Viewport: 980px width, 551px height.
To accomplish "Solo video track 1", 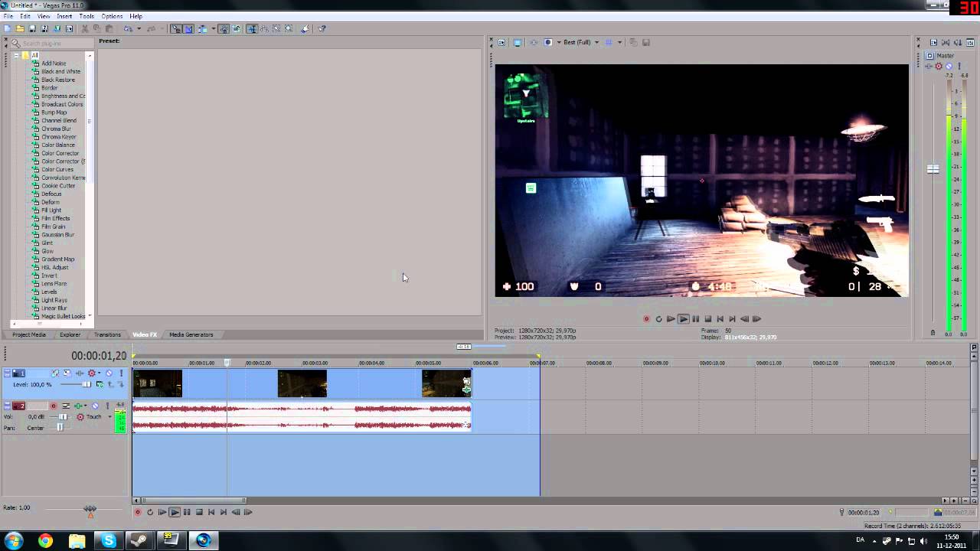I will point(121,373).
